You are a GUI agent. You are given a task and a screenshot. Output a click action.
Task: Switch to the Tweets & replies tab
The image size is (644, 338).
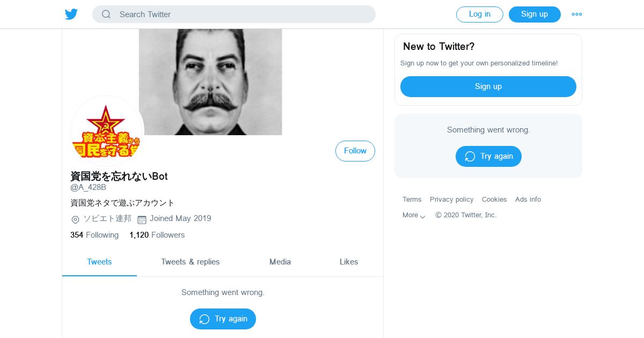click(x=190, y=262)
